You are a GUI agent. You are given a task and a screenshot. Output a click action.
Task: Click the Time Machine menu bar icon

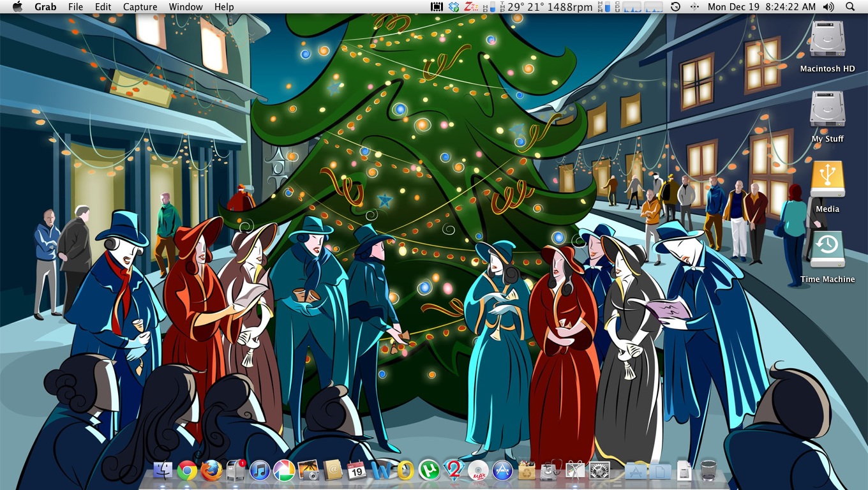tap(676, 6)
